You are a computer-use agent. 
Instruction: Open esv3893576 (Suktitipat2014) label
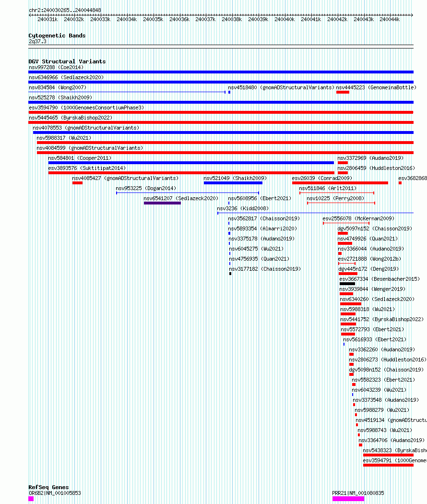pyautogui.click(x=87, y=168)
